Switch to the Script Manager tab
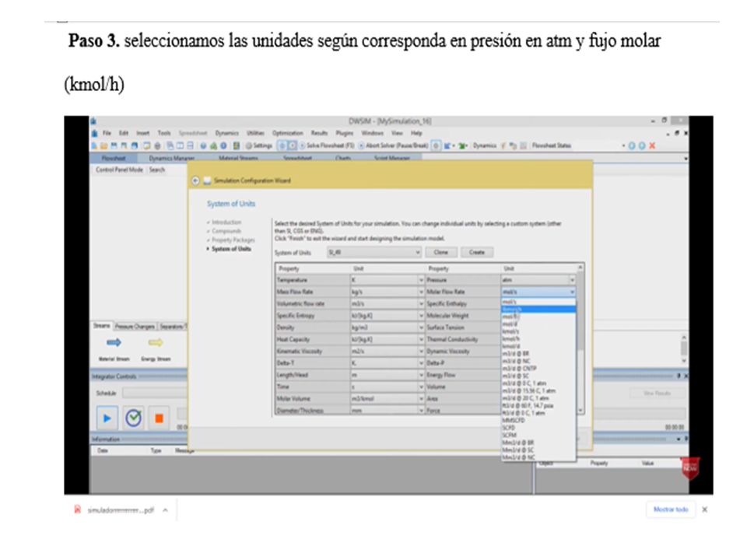 click(x=392, y=158)
